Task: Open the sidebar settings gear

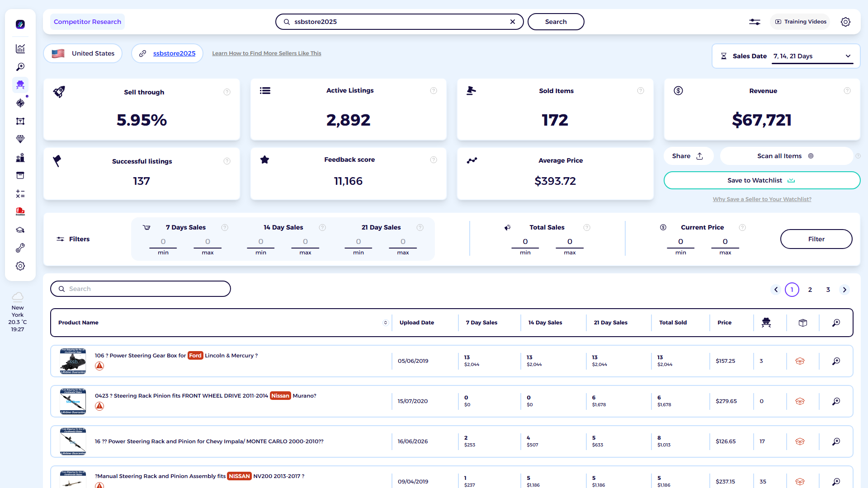Action: [20, 266]
